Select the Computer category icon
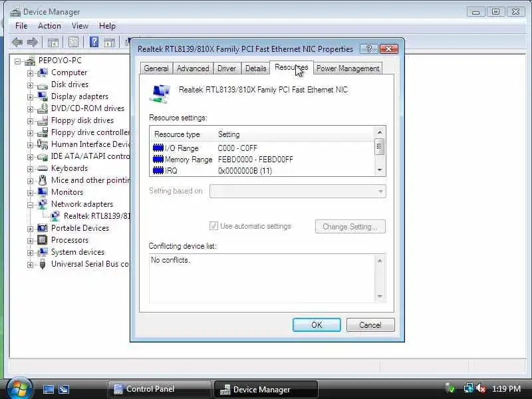Screen dimensions: 532x399 click(x=43, y=72)
